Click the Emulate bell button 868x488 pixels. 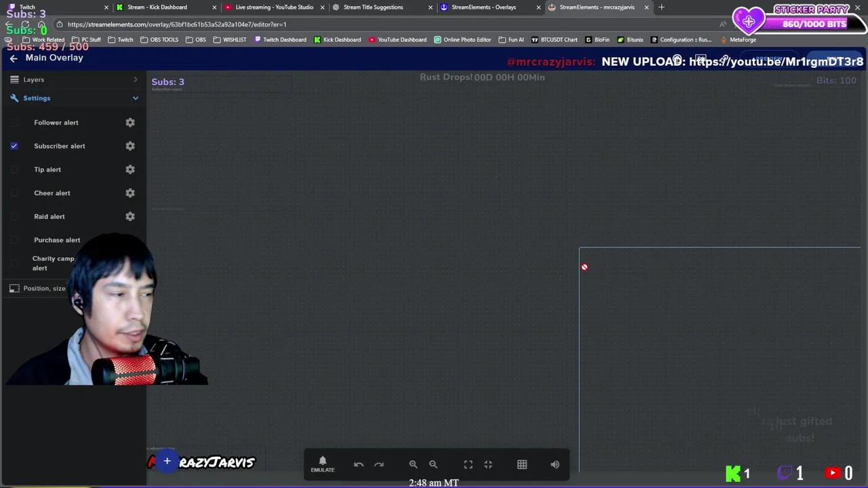point(323,464)
